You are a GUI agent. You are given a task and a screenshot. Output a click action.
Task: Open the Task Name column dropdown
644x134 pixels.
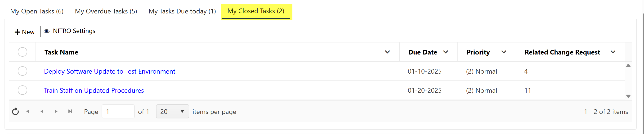387,52
